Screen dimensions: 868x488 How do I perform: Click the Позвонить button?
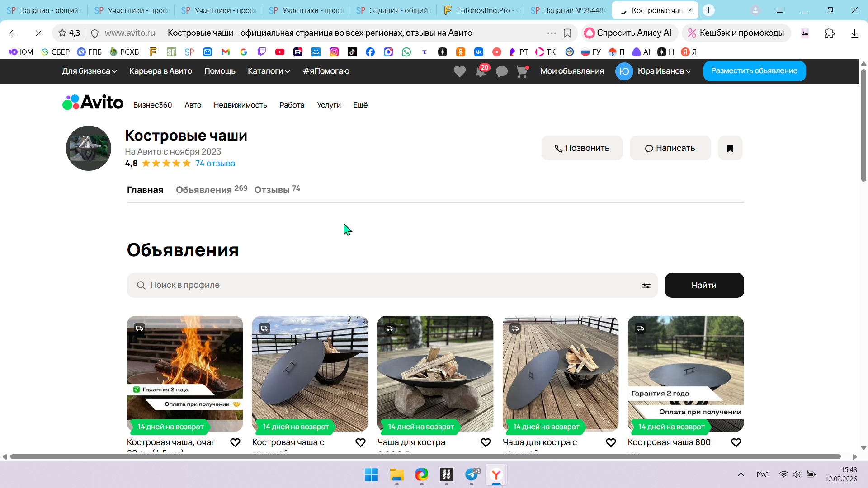(582, 148)
